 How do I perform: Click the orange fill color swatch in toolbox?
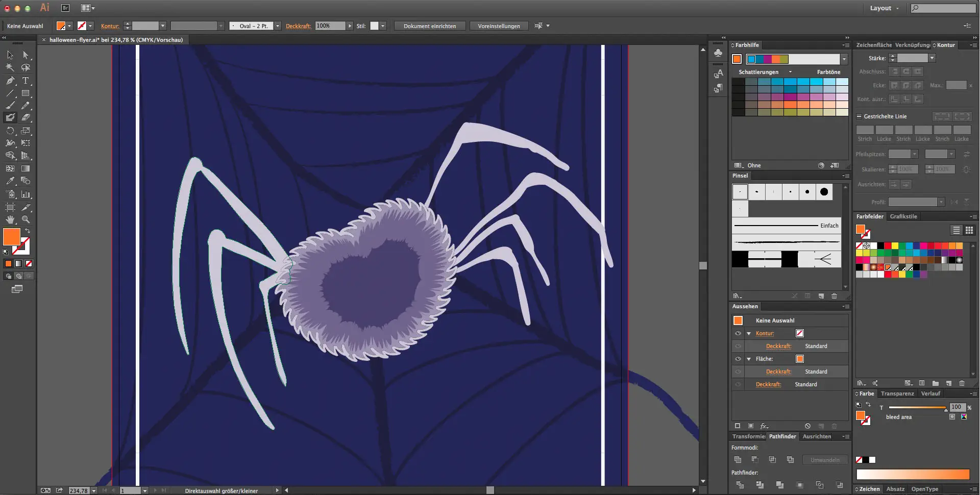tap(11, 237)
